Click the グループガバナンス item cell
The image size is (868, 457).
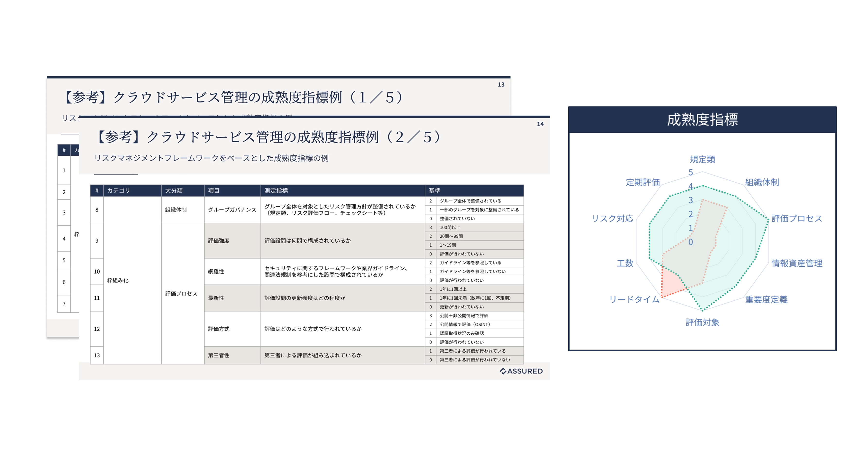pyautogui.click(x=232, y=210)
